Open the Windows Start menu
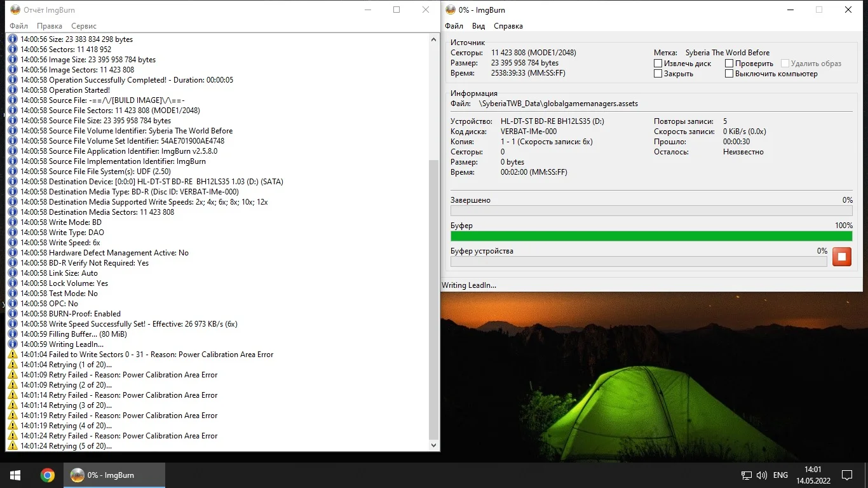868x488 pixels. 15,475
